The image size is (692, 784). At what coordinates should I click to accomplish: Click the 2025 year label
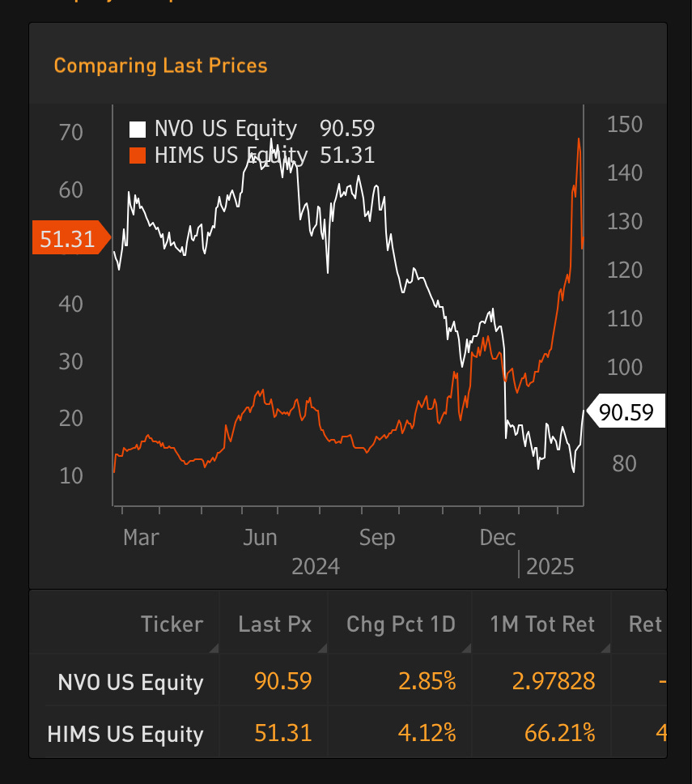click(x=550, y=567)
